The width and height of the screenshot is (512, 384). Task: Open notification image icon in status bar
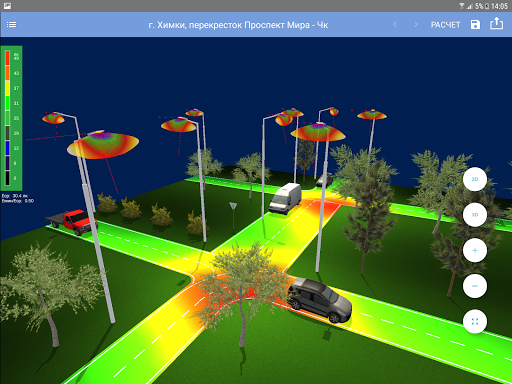tap(7, 6)
